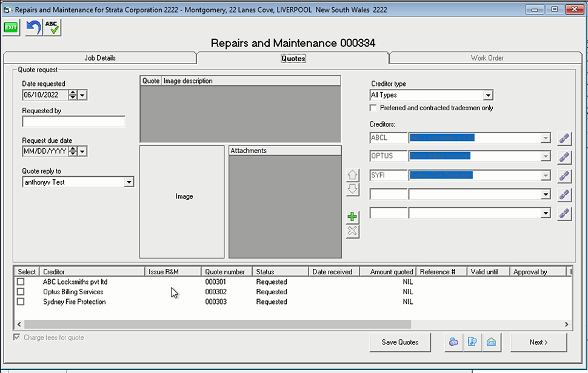The image size is (588, 373).
Task: Click the Approval by column header
Action: coord(538,272)
